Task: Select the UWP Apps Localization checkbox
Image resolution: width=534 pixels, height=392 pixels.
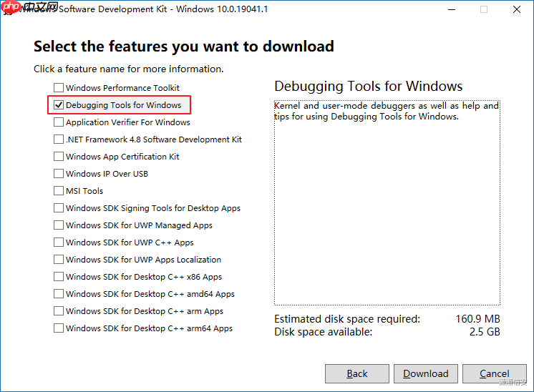Action: tap(59, 259)
